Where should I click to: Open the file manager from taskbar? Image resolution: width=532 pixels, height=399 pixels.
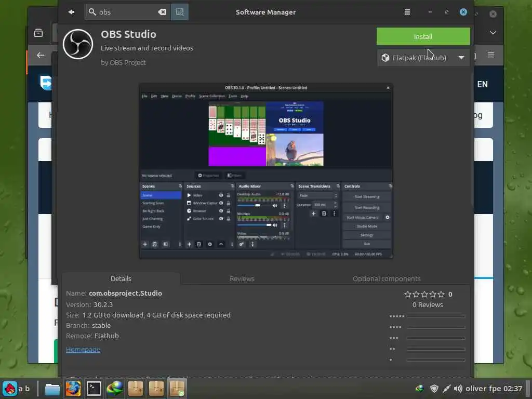point(52,389)
